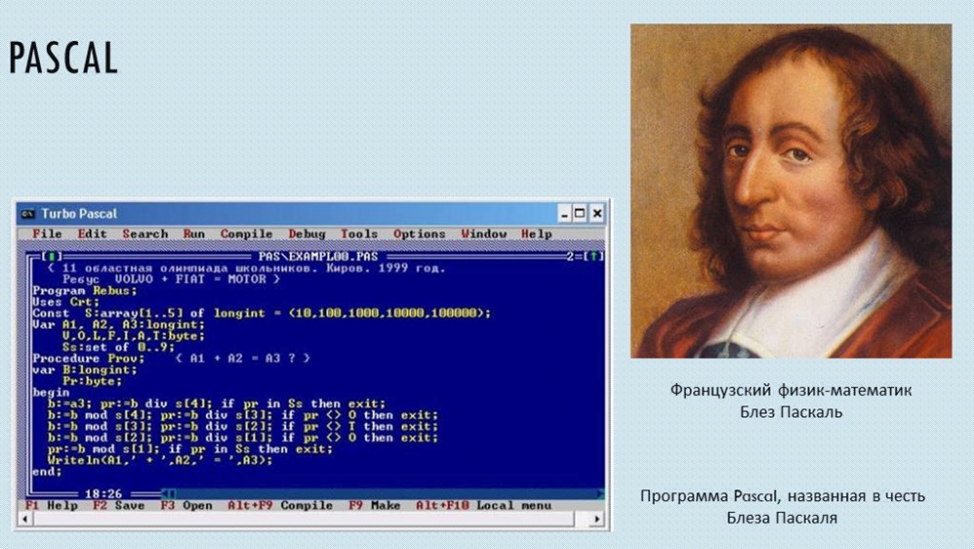Open the Run menu
974x549 pixels.
click(194, 234)
